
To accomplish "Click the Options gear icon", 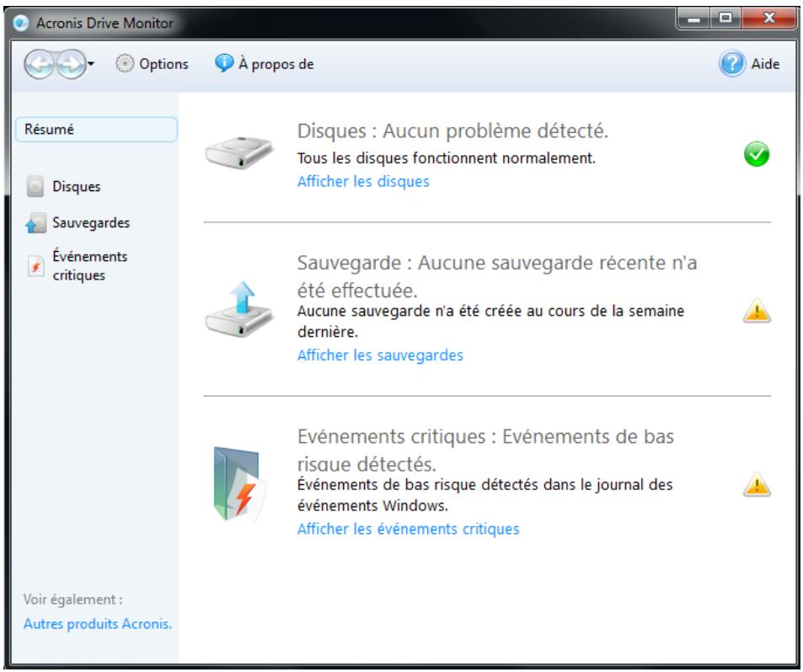I will [x=125, y=64].
